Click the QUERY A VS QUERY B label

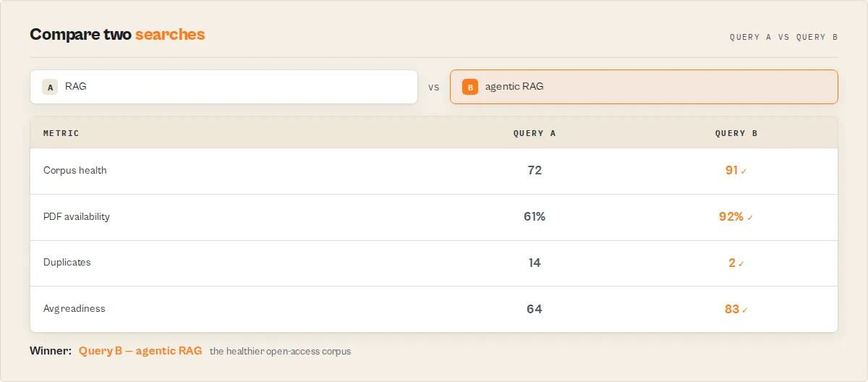783,37
